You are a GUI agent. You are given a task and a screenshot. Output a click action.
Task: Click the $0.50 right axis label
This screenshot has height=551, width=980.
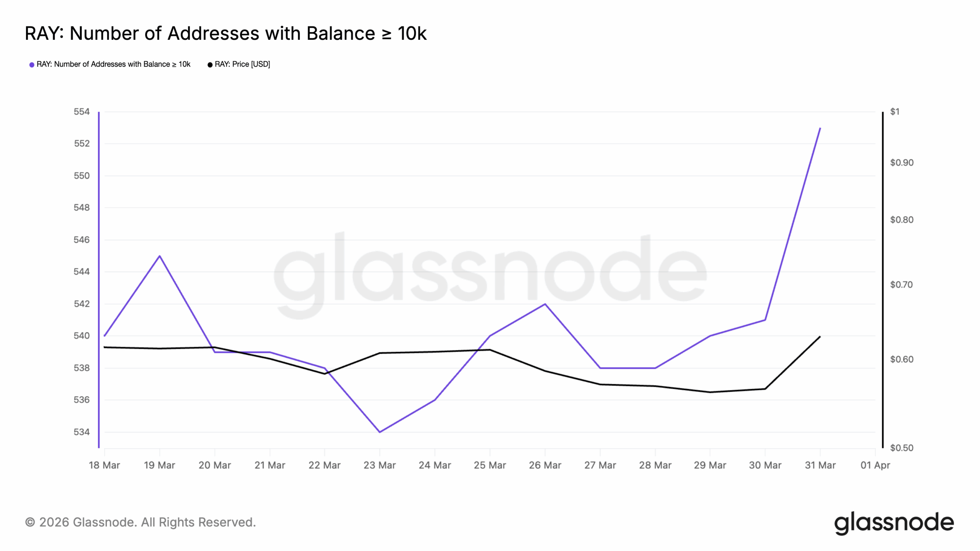pyautogui.click(x=902, y=448)
